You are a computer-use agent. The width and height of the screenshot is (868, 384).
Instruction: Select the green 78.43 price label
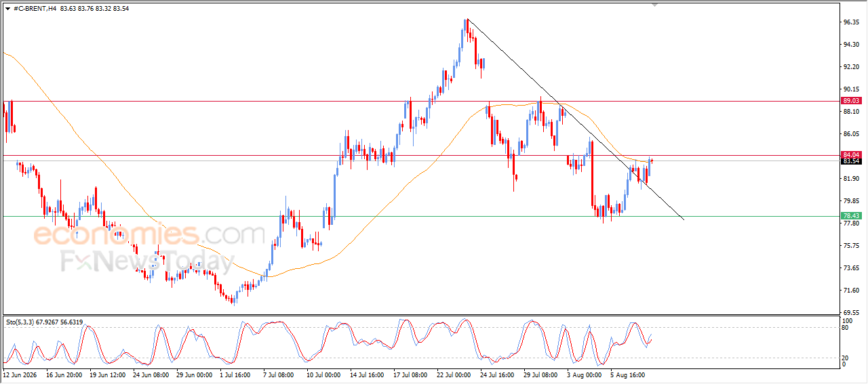point(850,215)
